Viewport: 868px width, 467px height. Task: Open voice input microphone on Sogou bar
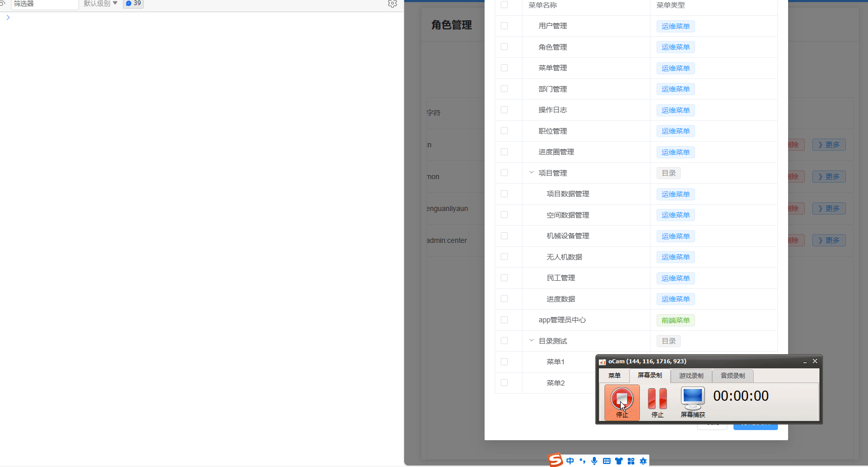point(594,461)
